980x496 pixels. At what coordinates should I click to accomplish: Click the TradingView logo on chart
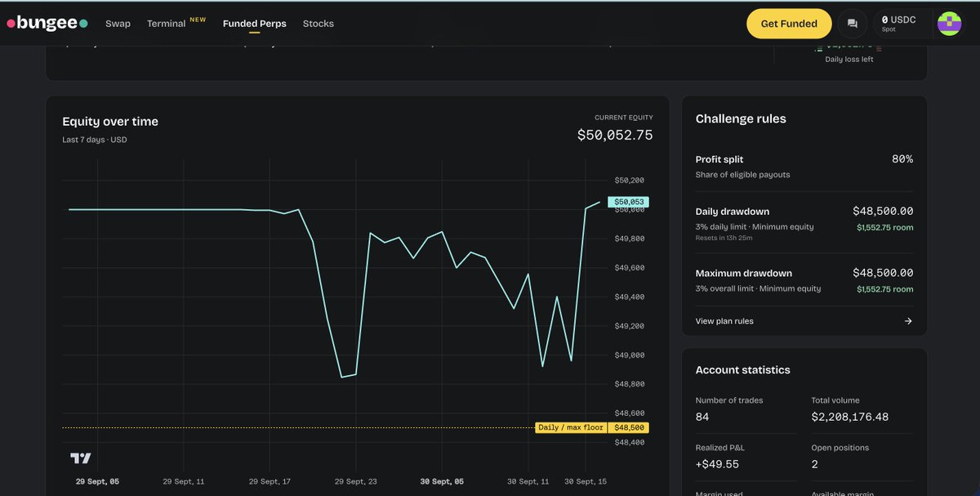tap(80, 458)
